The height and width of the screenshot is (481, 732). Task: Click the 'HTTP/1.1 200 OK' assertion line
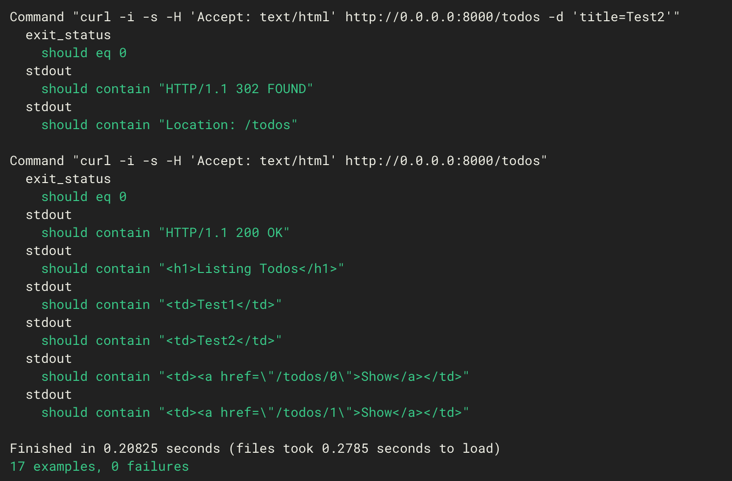pyautogui.click(x=165, y=233)
